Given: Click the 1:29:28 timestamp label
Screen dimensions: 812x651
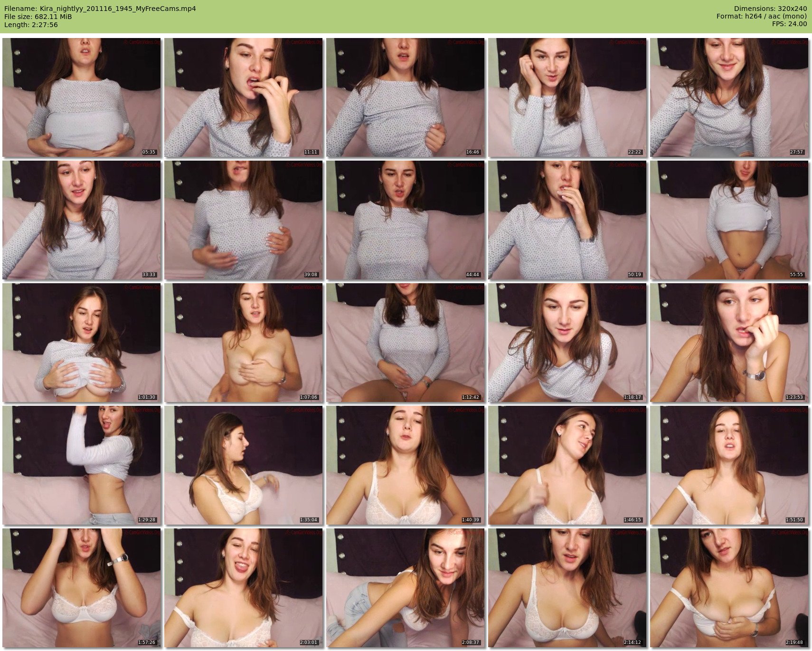Looking at the screenshot, I should pos(147,520).
